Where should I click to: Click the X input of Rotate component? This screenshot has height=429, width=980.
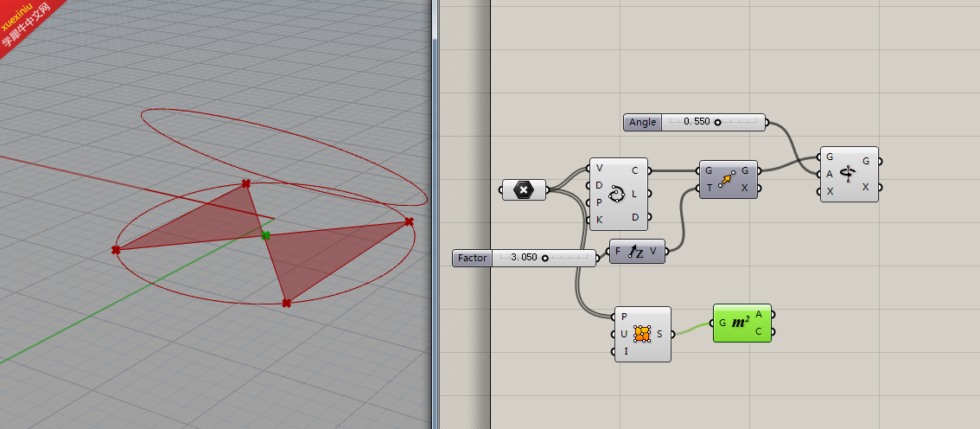click(830, 191)
